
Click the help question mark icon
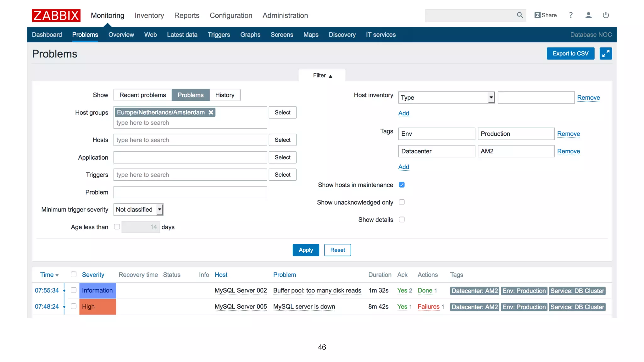coord(571,15)
